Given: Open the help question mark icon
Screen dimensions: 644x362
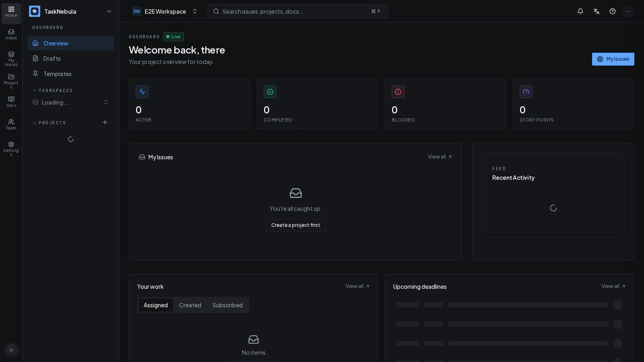Looking at the screenshot, I should (613, 11).
